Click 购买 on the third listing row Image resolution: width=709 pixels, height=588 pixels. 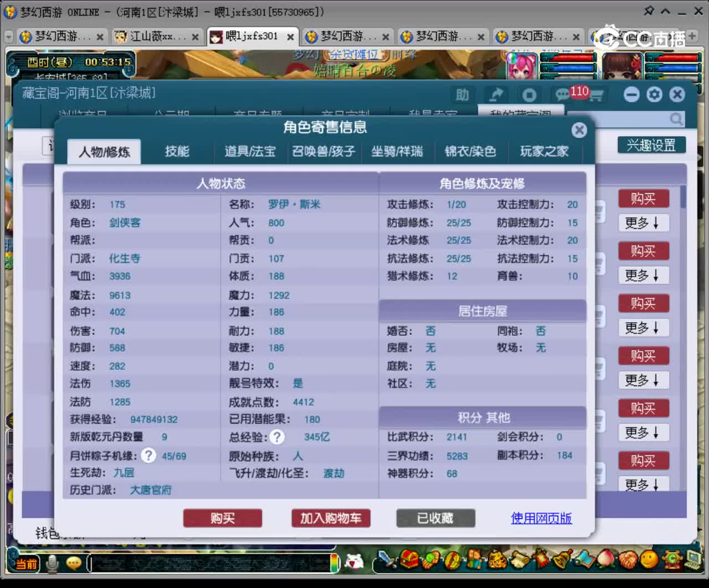click(644, 303)
